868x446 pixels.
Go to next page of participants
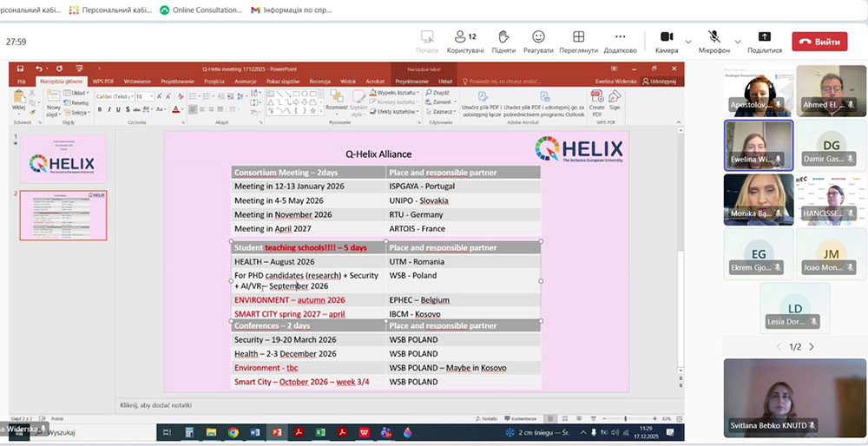tap(812, 347)
